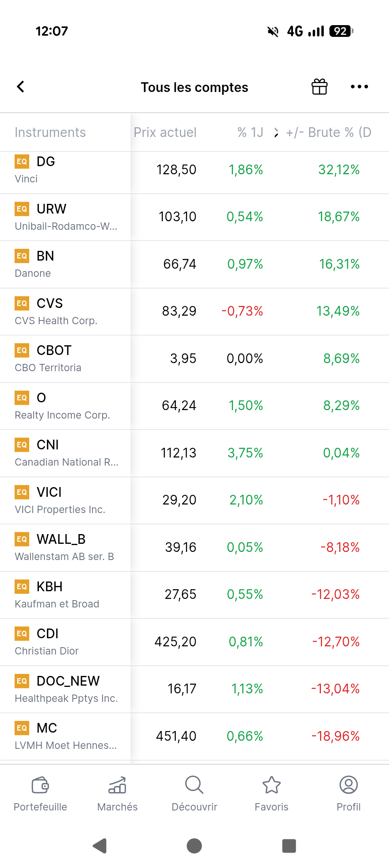Tap the Découvrir magnifier icon

[194, 785]
